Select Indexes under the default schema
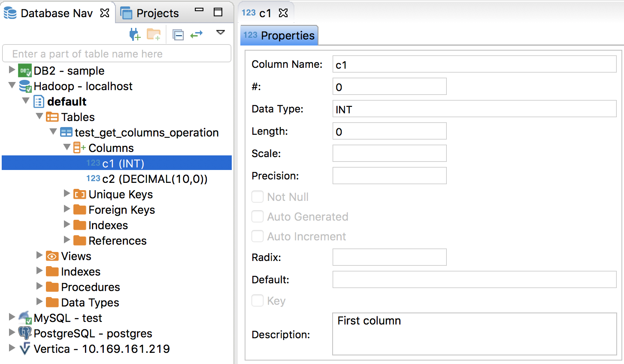Screen dimensions: 624x364 pos(81,272)
